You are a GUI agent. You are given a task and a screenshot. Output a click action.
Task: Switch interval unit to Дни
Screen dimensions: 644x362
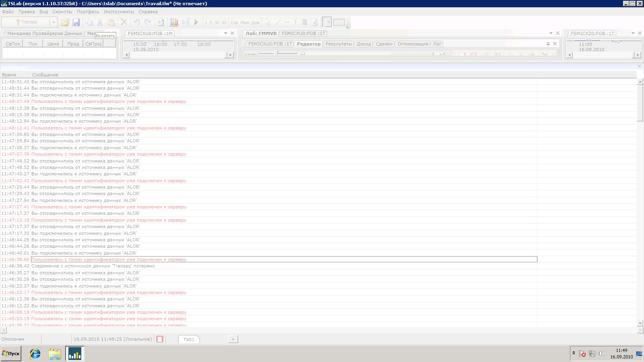pos(255,23)
